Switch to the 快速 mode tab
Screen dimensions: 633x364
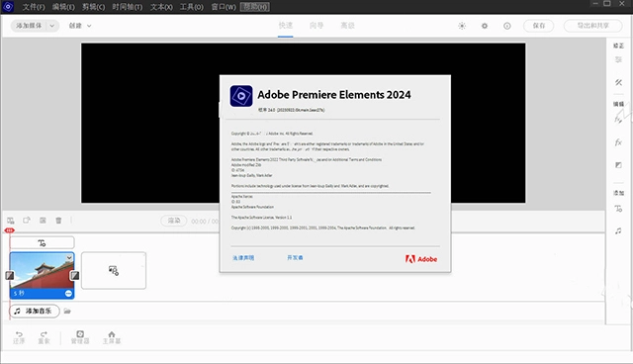click(286, 26)
